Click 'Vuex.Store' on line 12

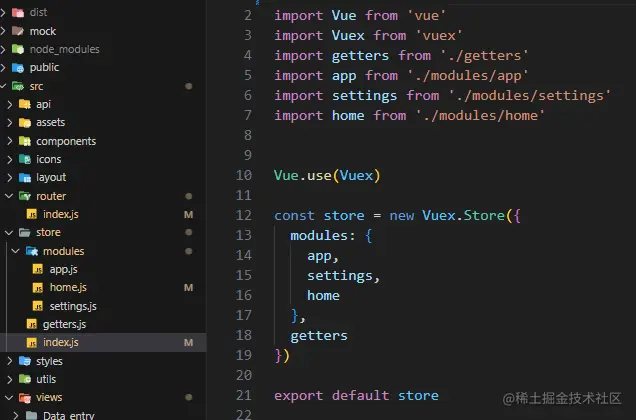tap(463, 215)
